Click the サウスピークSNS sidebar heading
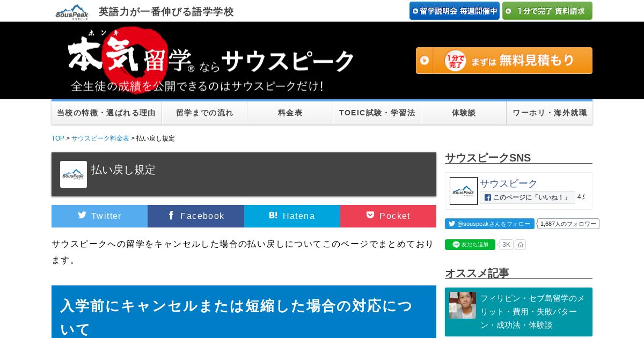This screenshot has height=338, width=644. pos(488,158)
